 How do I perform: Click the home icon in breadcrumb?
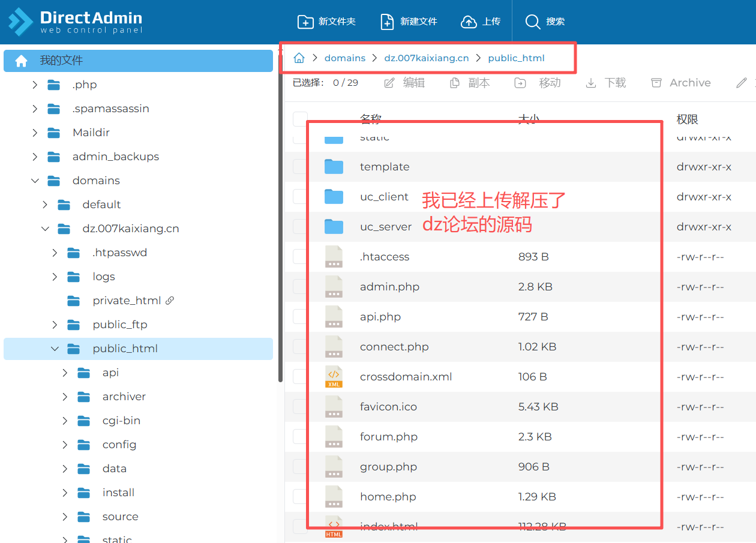[299, 58]
